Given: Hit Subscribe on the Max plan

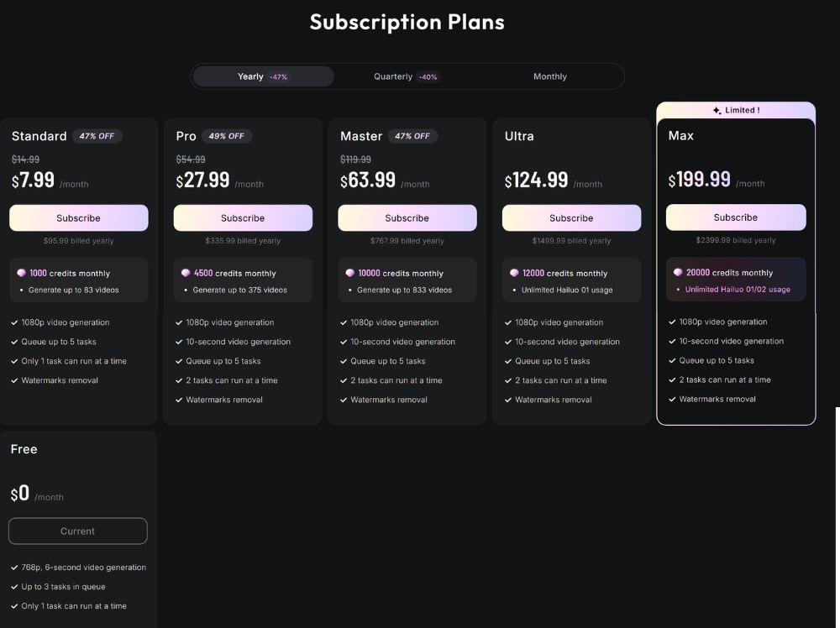Looking at the screenshot, I should pyautogui.click(x=736, y=217).
